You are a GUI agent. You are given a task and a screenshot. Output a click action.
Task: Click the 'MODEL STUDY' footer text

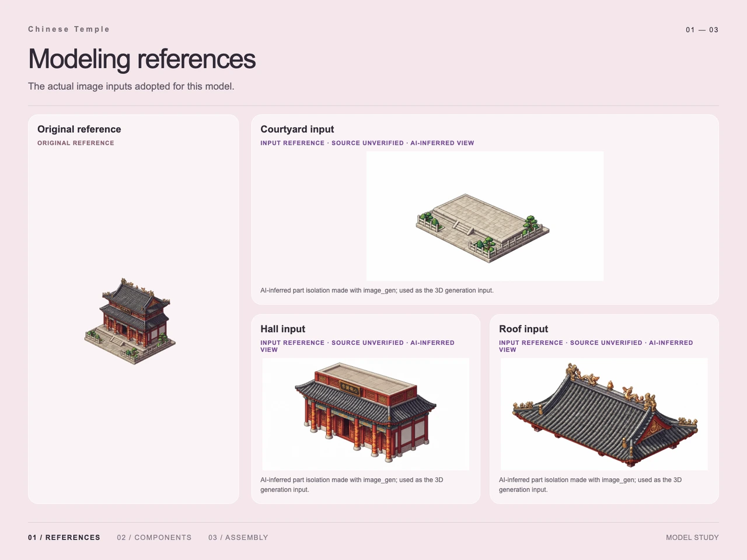692,537
